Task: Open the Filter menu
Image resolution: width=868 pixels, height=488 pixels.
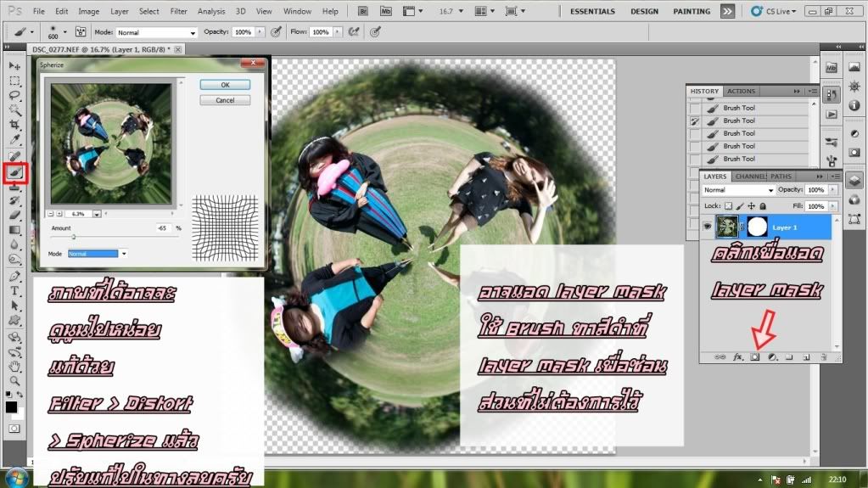Action: click(x=178, y=11)
